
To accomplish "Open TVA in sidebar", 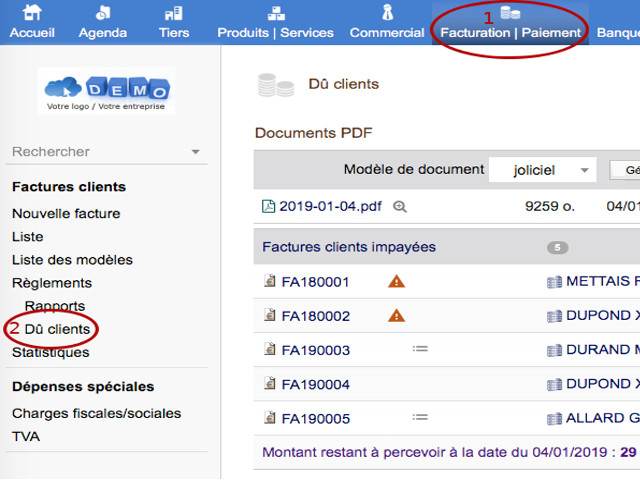I will pos(26,437).
